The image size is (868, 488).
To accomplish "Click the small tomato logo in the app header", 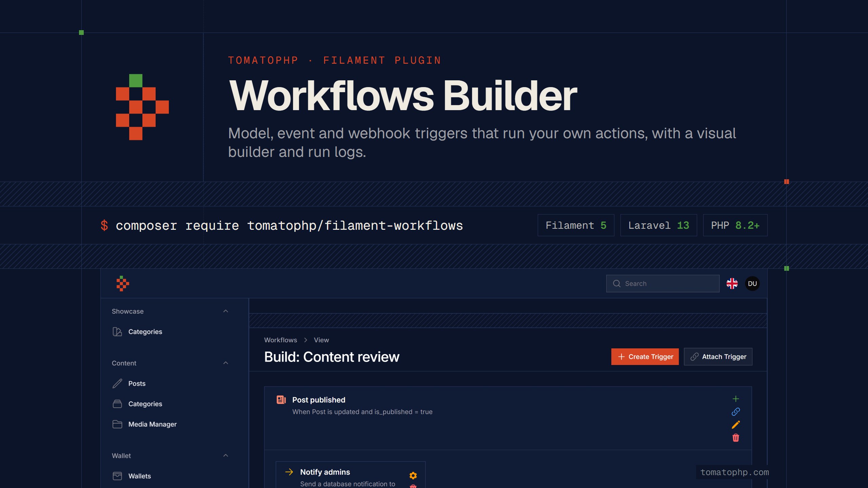I will tap(122, 284).
